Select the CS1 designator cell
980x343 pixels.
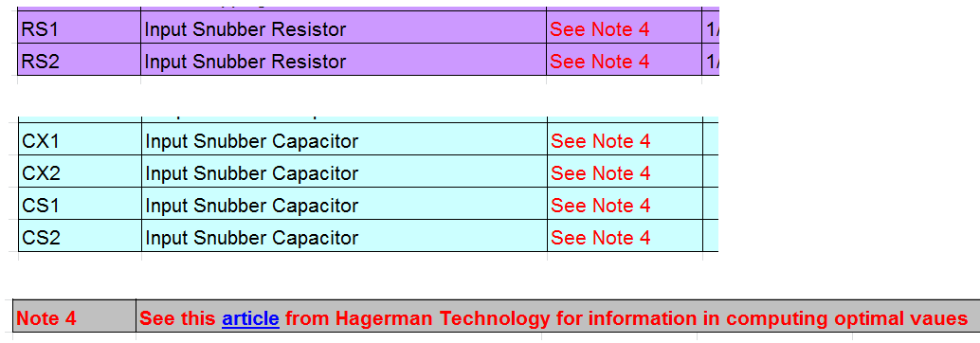pos(80,205)
